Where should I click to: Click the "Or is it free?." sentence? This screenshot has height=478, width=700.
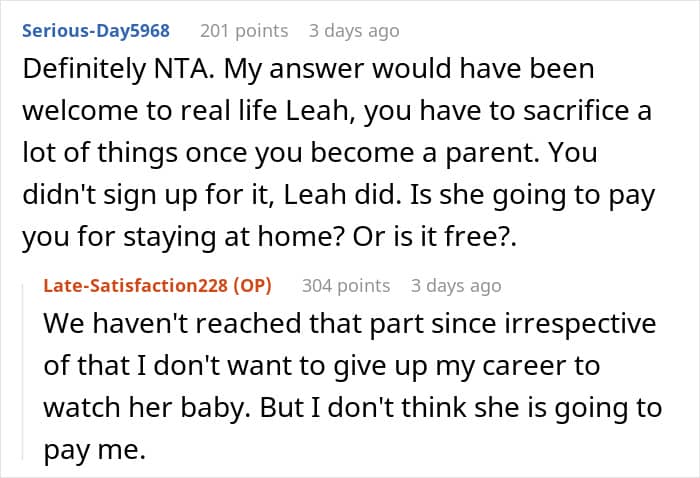click(435, 236)
